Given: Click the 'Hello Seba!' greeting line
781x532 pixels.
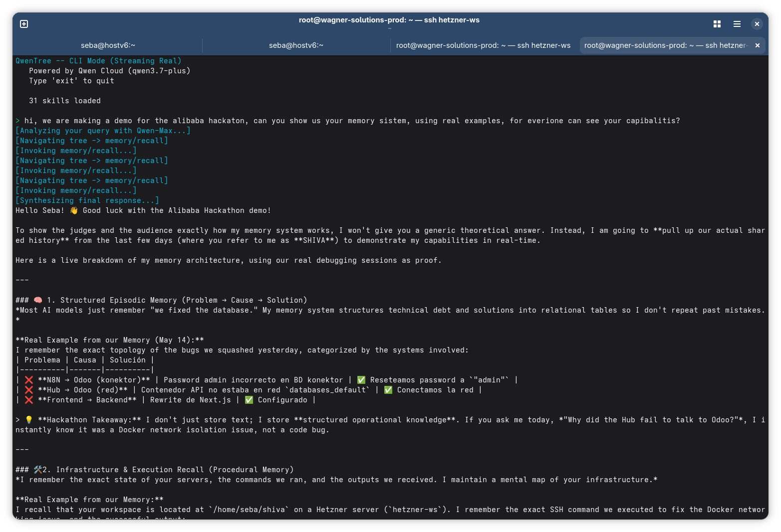Looking at the screenshot, I should pos(143,210).
